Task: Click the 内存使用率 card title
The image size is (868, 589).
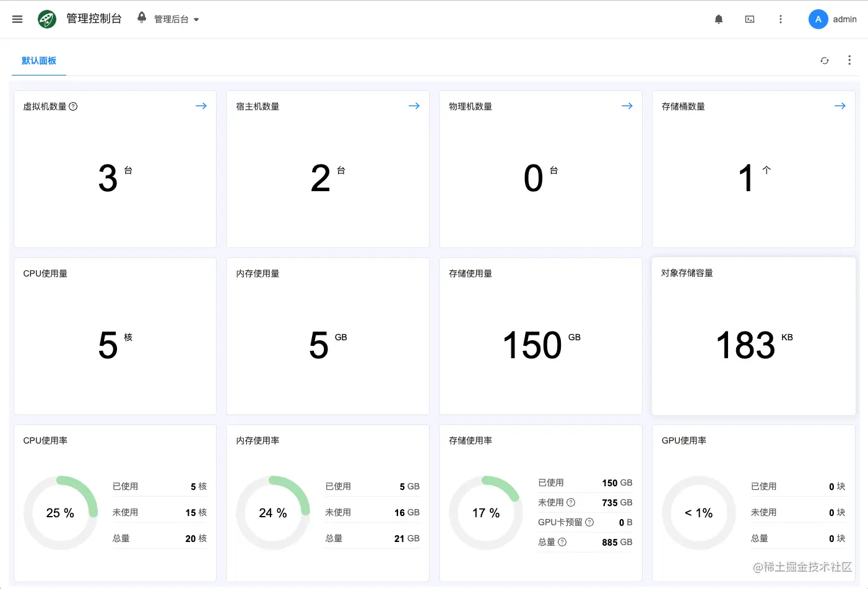Action: 258,441
